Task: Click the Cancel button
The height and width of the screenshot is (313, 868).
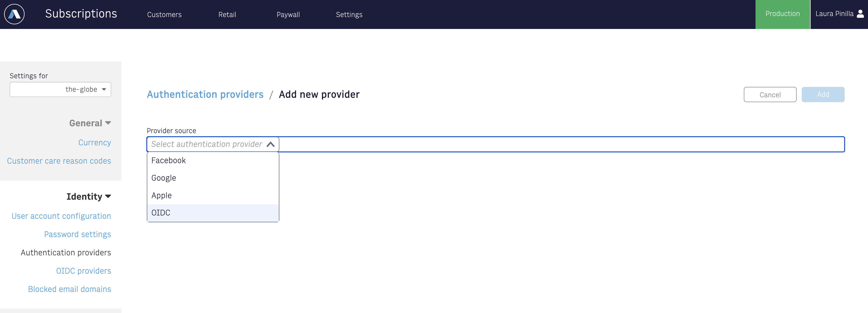Action: pyautogui.click(x=769, y=94)
